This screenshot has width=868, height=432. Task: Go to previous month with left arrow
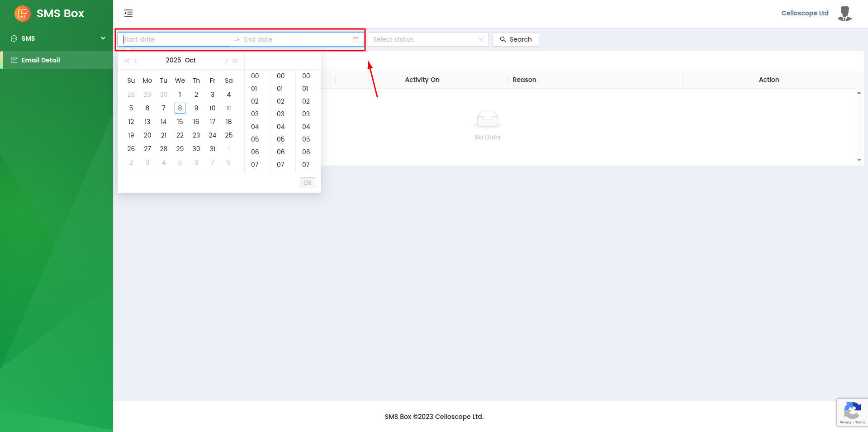point(136,61)
